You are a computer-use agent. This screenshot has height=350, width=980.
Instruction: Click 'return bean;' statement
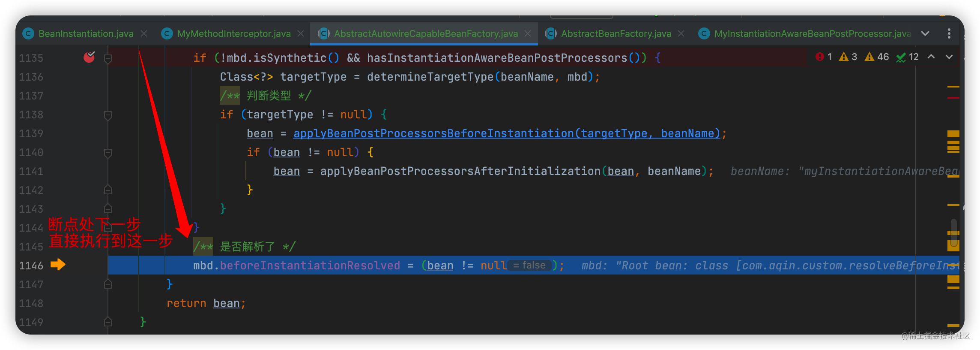pyautogui.click(x=206, y=303)
